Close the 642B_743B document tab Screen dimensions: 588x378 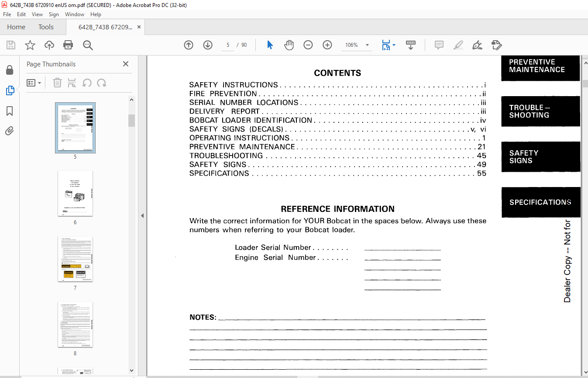139,27
